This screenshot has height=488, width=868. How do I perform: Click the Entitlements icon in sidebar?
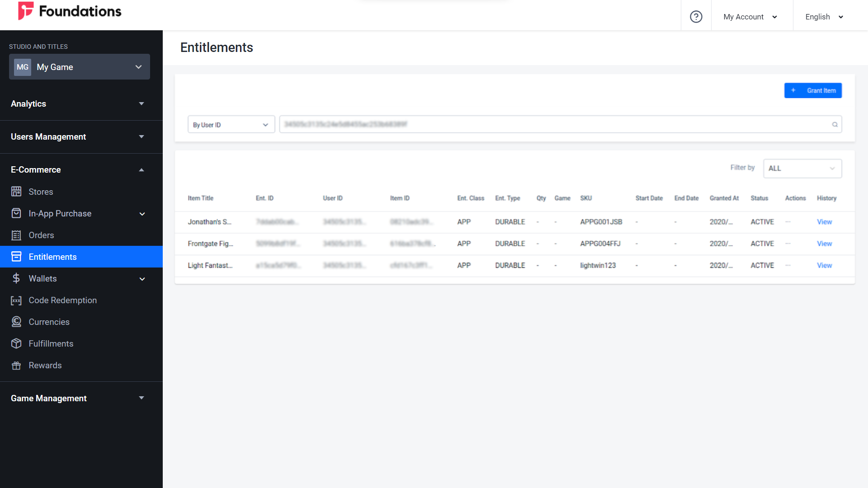pyautogui.click(x=16, y=257)
